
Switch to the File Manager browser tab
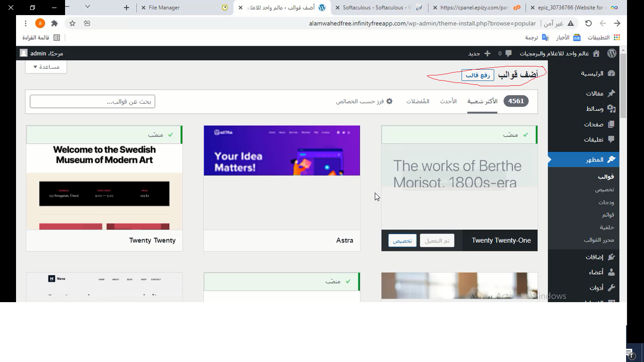point(184,8)
